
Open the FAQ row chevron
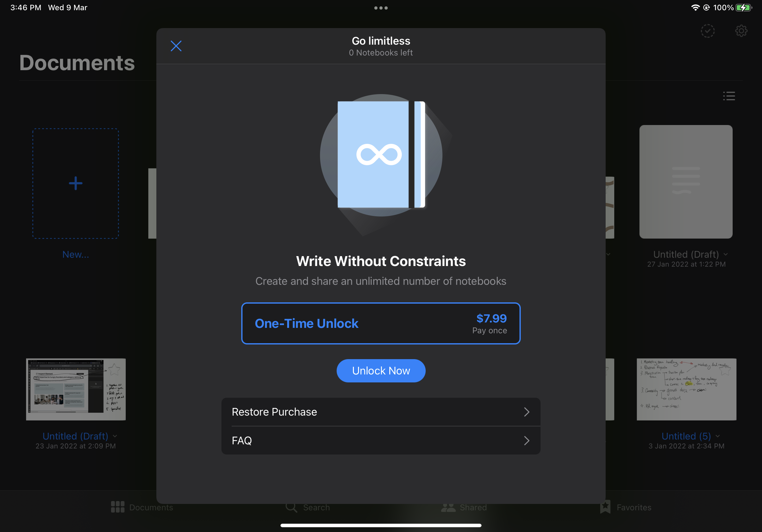tap(527, 440)
